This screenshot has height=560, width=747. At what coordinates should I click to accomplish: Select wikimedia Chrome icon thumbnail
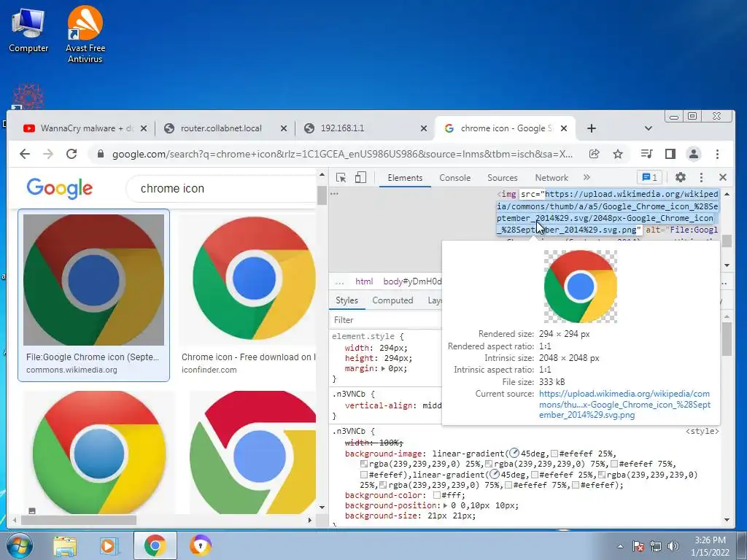click(94, 280)
